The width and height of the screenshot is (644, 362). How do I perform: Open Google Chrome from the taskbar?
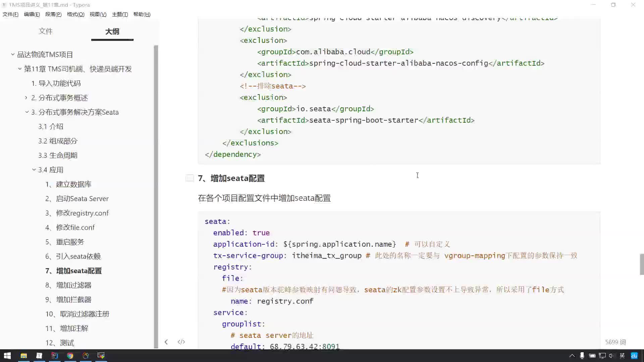tap(70, 356)
